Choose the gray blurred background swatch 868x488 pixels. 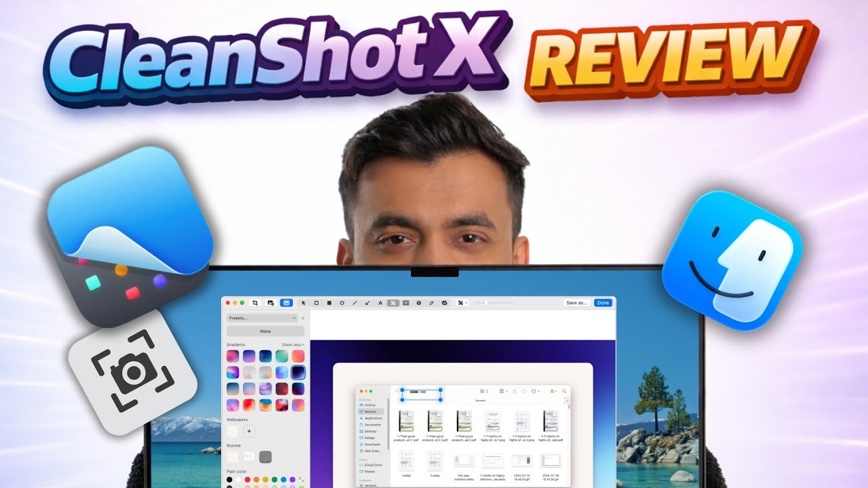pyautogui.click(x=265, y=457)
